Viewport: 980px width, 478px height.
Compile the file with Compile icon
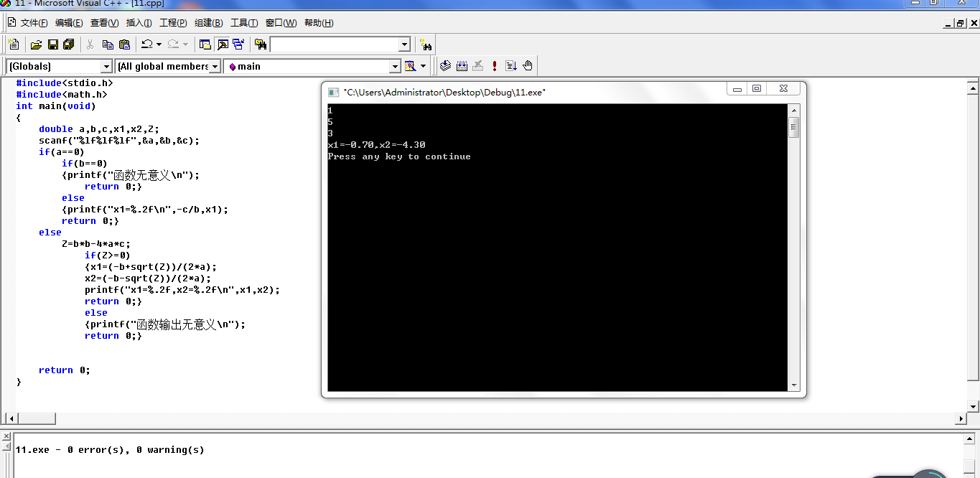click(445, 66)
